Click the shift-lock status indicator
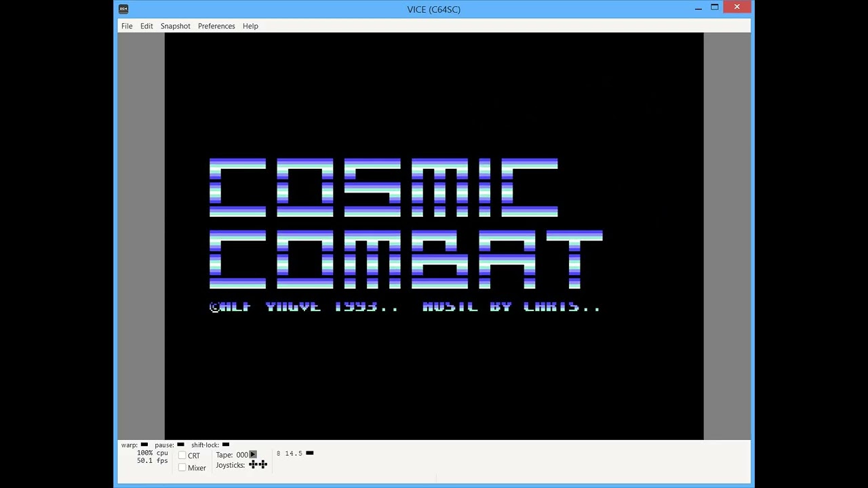Screen dimensions: 868x488 point(226,445)
